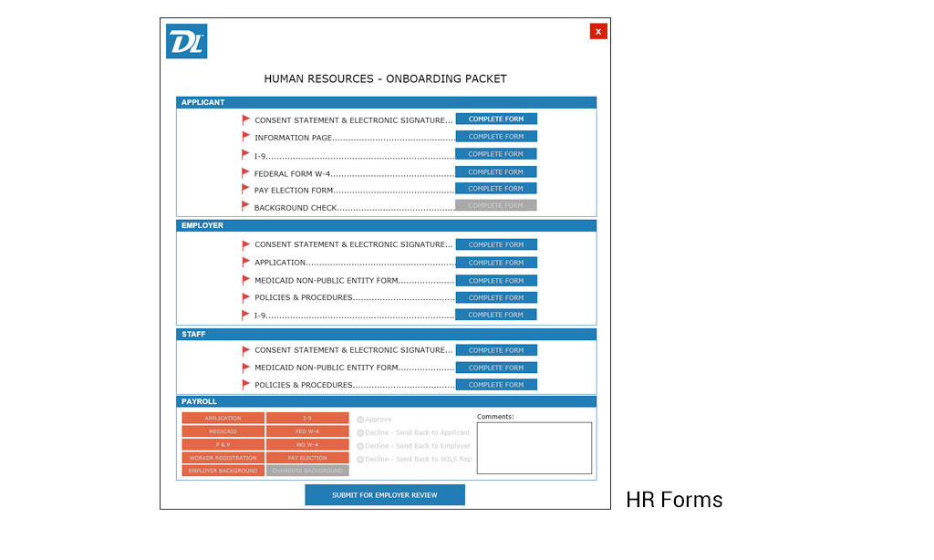Click the flag beside Staff Consent Statement
The height and width of the screenshot is (560, 934).
coord(245,350)
